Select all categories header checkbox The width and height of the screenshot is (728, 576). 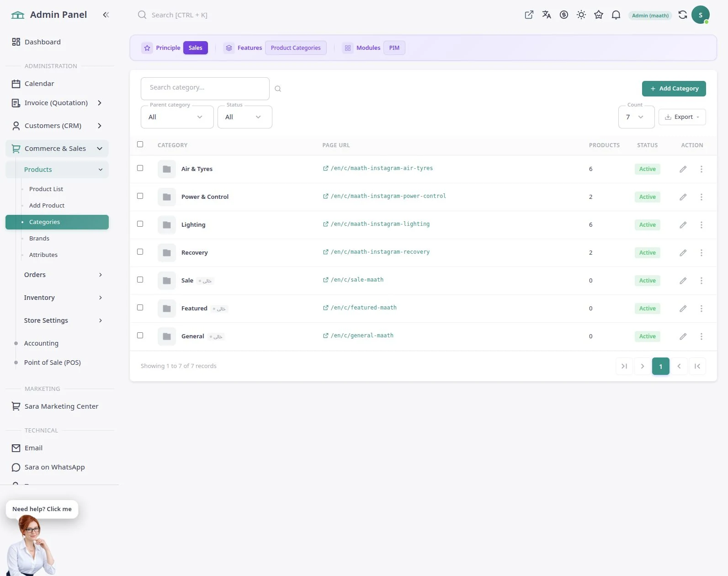click(140, 144)
